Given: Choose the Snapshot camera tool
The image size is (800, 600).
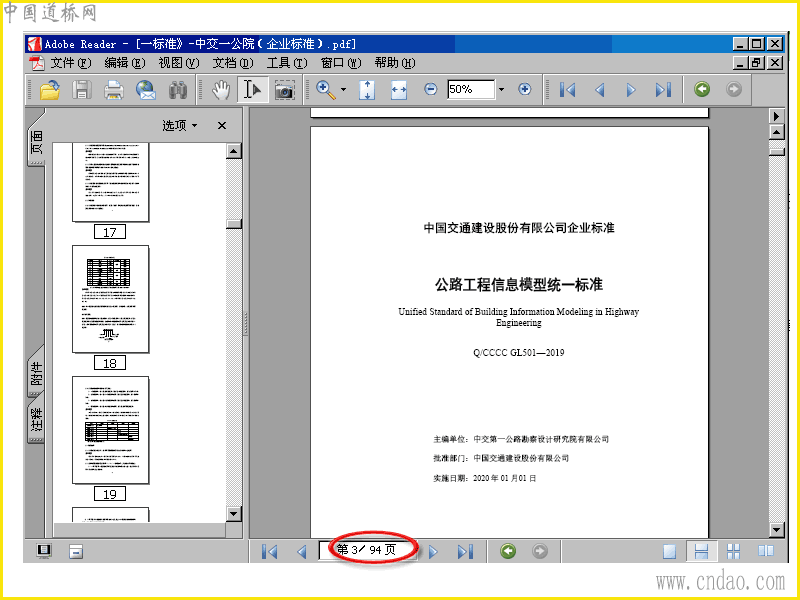Looking at the screenshot, I should click(284, 90).
